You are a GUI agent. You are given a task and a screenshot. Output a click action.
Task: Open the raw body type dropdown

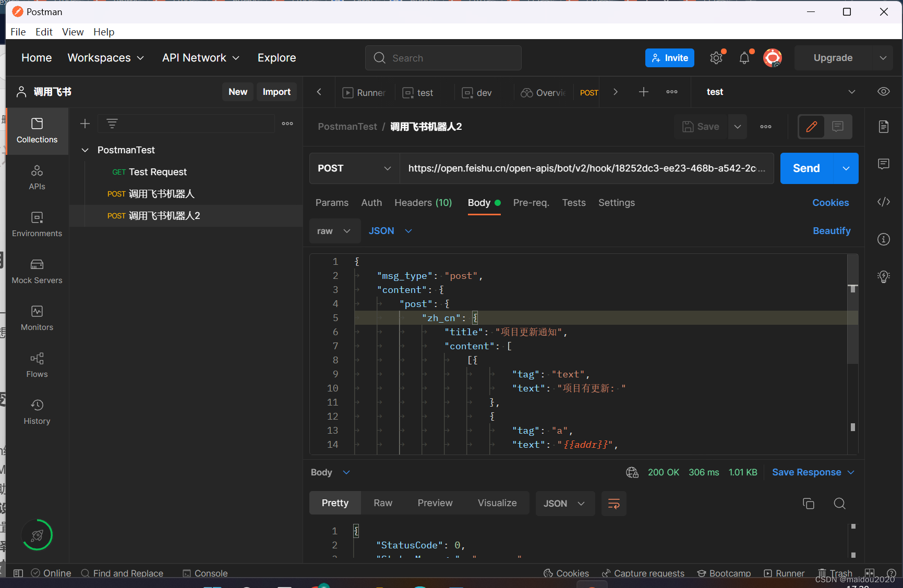click(x=335, y=231)
